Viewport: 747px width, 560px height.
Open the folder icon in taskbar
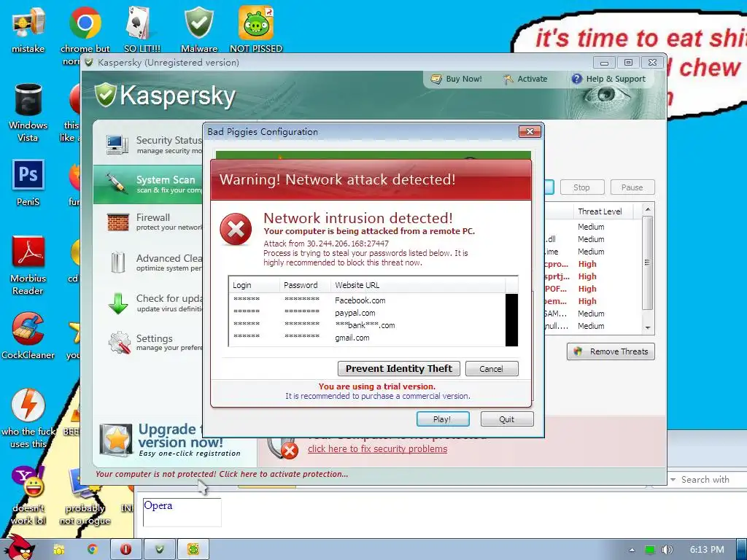pyautogui.click(x=58, y=550)
